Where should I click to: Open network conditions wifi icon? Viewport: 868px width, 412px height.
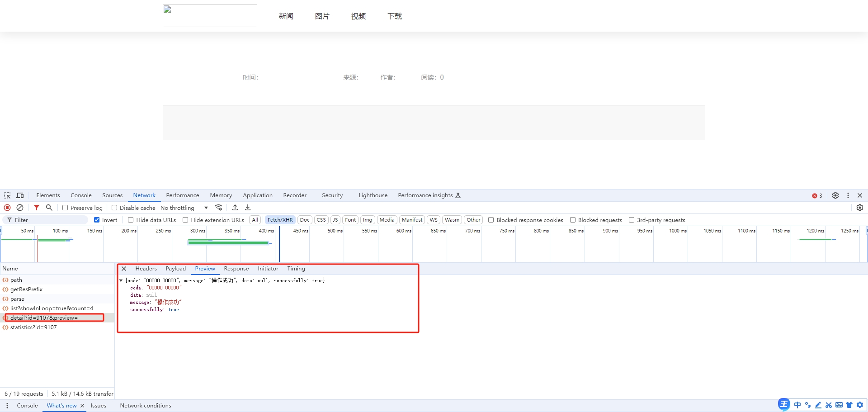219,208
